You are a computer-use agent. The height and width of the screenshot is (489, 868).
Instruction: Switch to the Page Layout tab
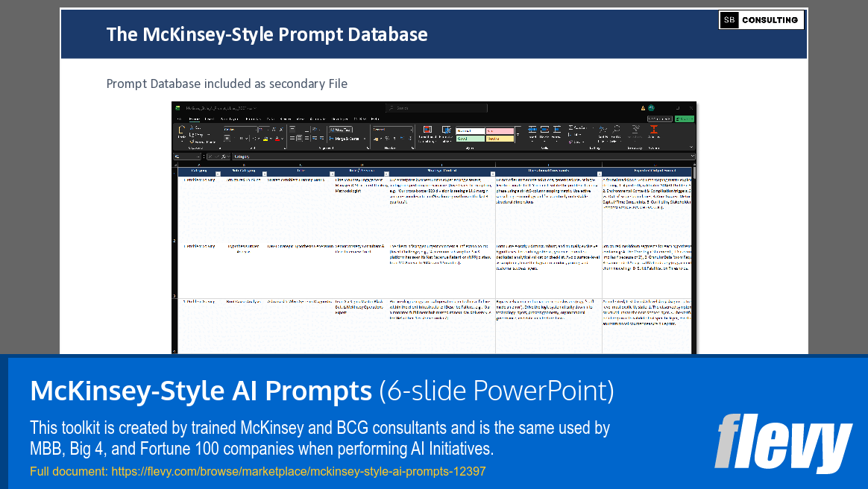[x=229, y=119]
